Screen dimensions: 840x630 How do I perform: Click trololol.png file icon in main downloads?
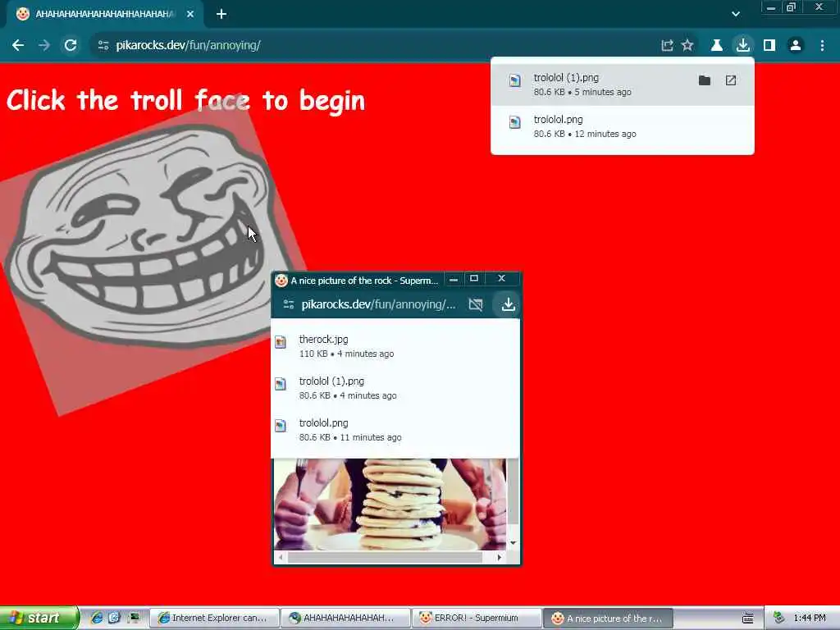[515, 123]
